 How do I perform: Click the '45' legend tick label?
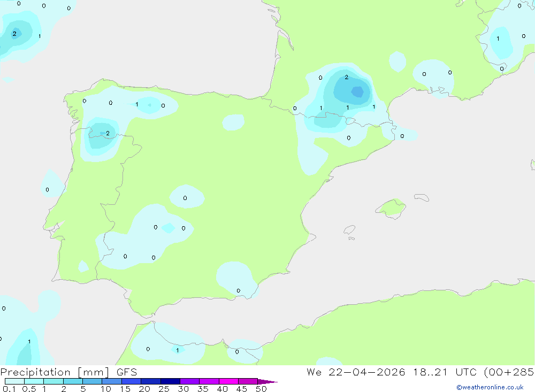tap(242, 389)
